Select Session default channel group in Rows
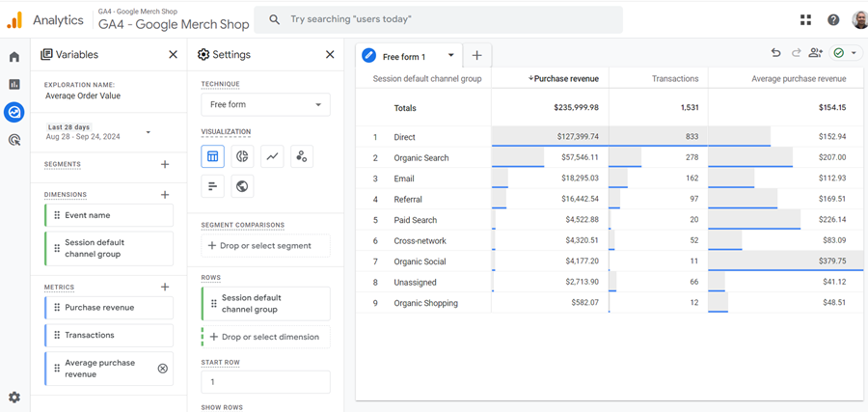868x412 pixels. point(266,304)
